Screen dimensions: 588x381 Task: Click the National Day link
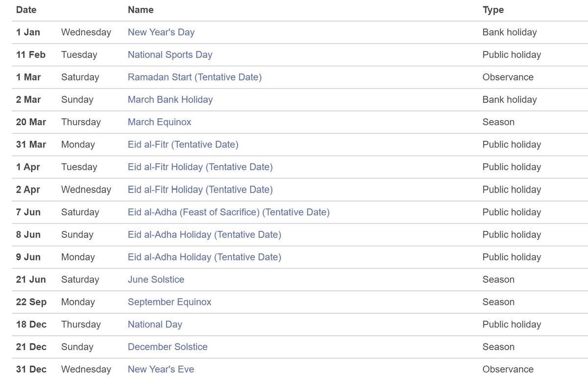pyautogui.click(x=155, y=325)
